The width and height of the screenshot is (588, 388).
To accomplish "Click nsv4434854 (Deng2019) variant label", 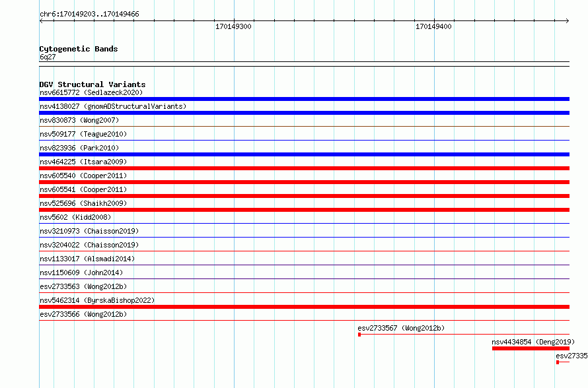I will click(x=533, y=342).
